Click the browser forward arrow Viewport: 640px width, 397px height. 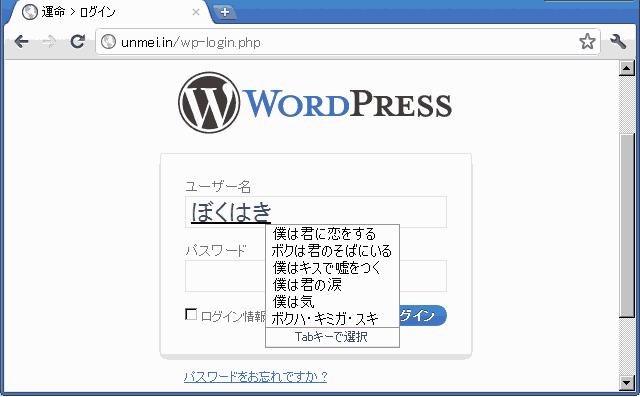pyautogui.click(x=49, y=42)
